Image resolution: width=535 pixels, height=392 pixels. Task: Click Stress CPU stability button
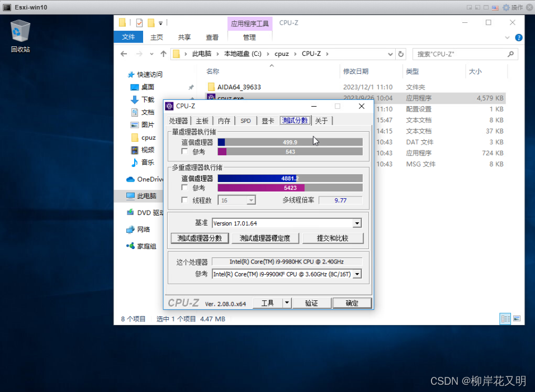coord(265,238)
